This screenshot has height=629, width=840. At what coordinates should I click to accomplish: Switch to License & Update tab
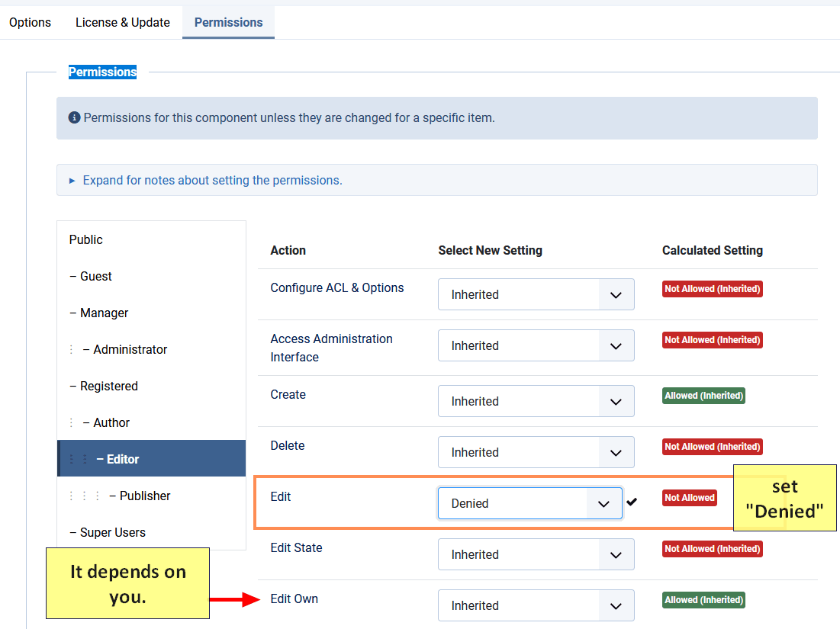[x=123, y=22]
